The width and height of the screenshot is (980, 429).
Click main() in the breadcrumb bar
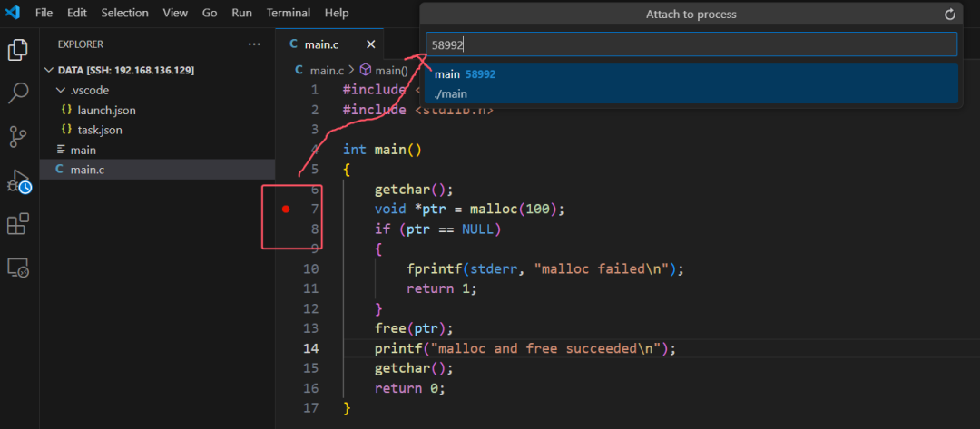[390, 70]
